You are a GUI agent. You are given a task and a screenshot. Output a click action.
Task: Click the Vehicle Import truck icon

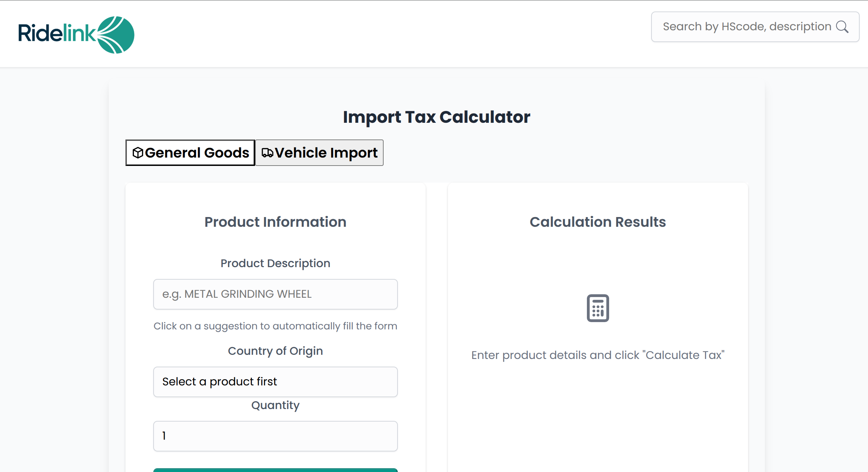[x=268, y=152]
